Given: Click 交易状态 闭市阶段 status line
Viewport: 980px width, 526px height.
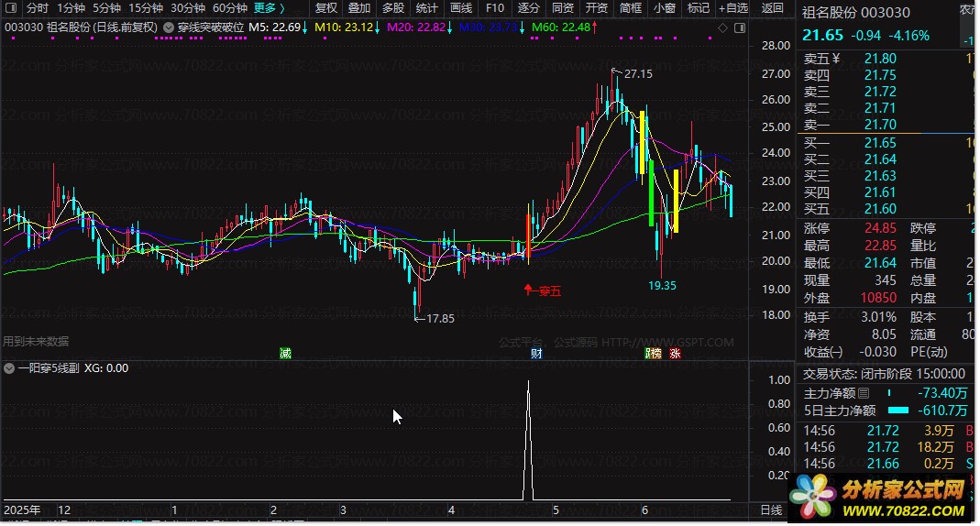Looking at the screenshot, I should pos(884,374).
